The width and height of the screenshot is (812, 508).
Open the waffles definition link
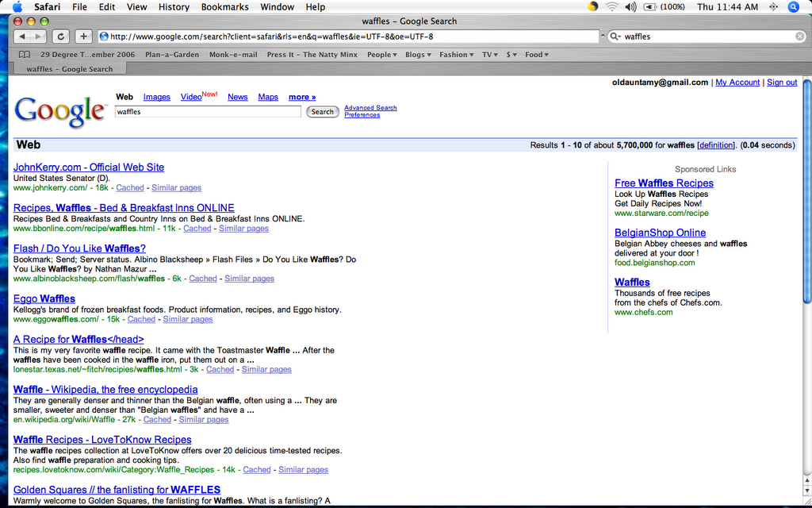pos(716,145)
